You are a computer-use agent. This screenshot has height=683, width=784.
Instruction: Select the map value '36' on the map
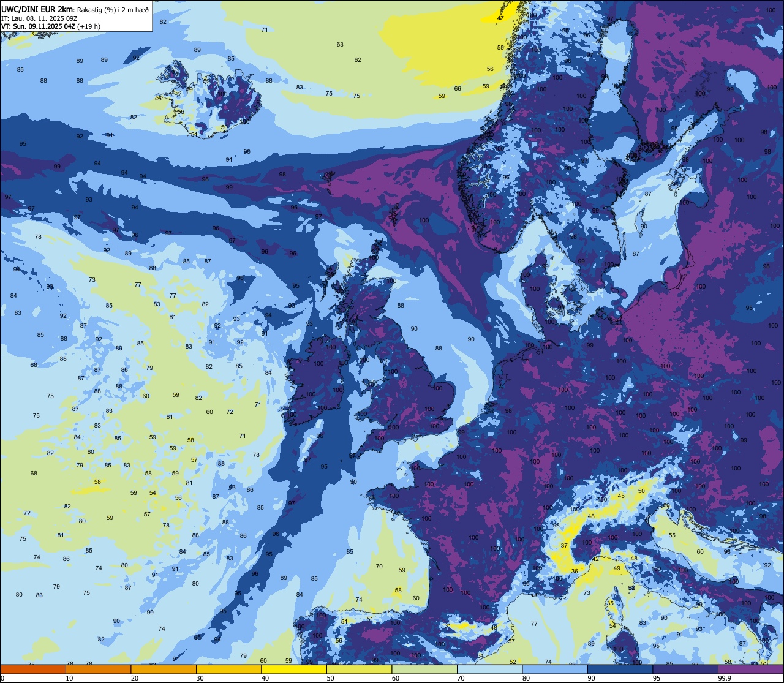(575, 572)
